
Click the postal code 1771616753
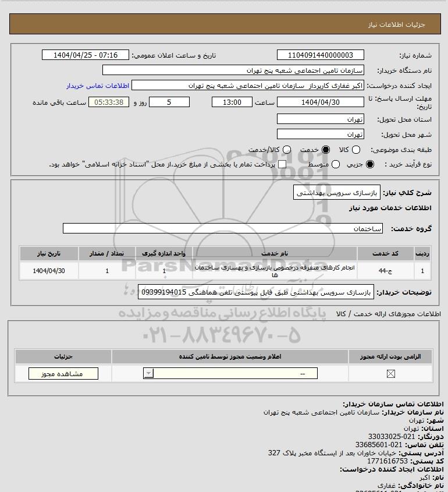[x=387, y=461]
